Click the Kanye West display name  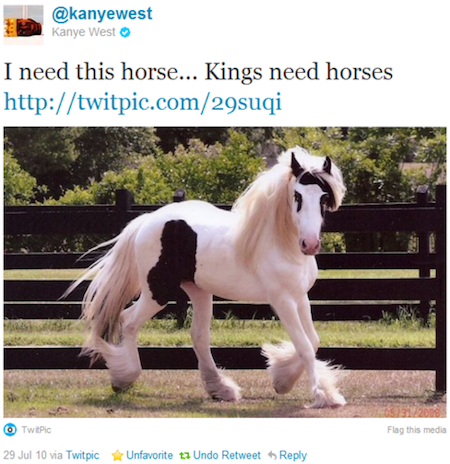[84, 32]
